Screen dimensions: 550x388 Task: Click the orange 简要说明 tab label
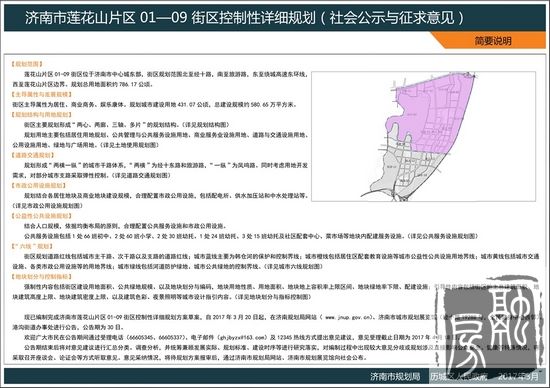(493, 41)
